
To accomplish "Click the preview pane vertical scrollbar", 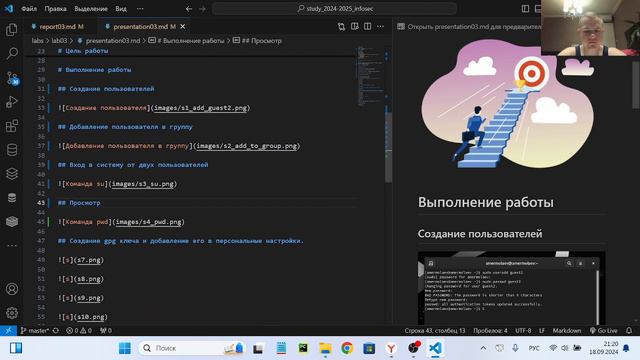I will click(x=636, y=84).
